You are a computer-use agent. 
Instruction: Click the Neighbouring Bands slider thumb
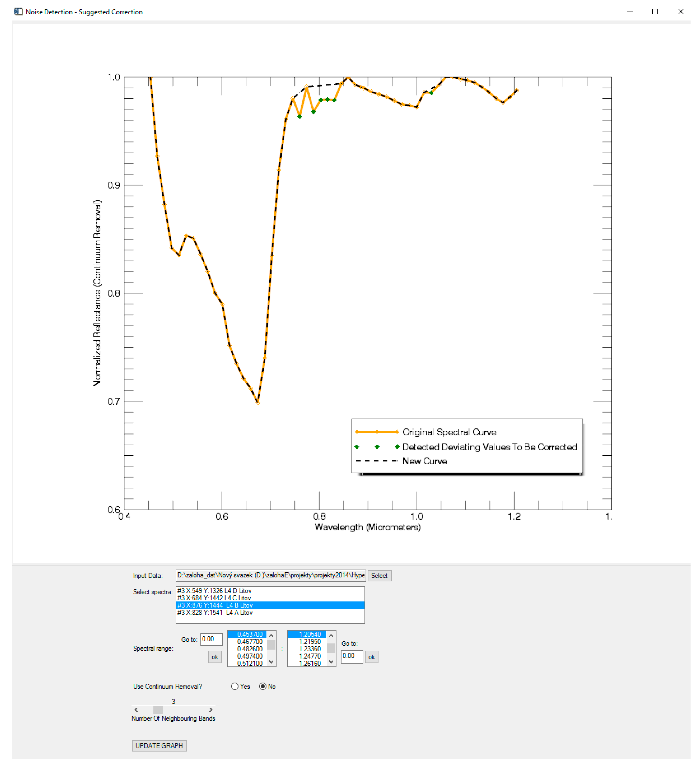(158, 710)
